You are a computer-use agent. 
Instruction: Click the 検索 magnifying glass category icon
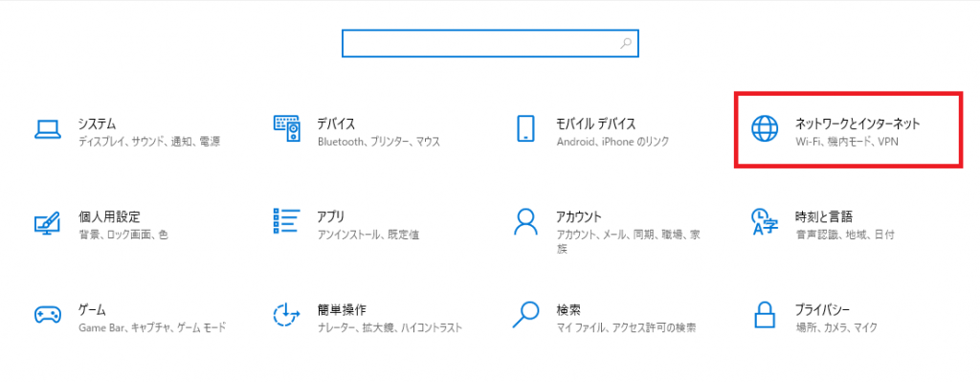tap(525, 314)
